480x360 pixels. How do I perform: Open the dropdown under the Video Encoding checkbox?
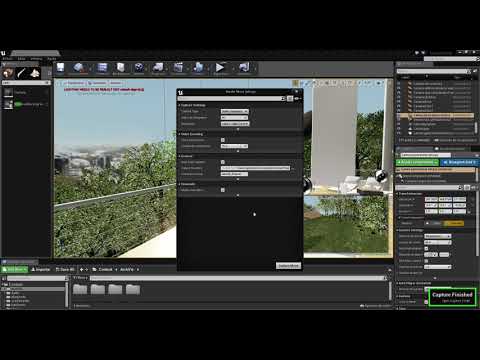pyautogui.click(x=234, y=146)
